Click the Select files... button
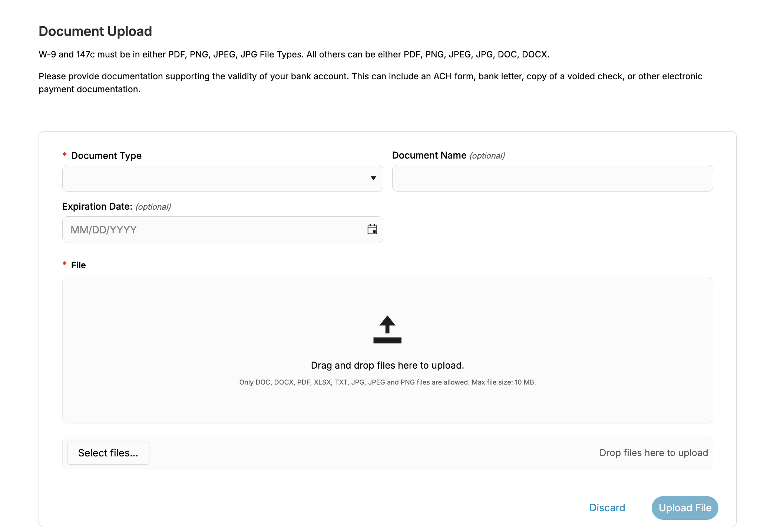 click(x=108, y=453)
